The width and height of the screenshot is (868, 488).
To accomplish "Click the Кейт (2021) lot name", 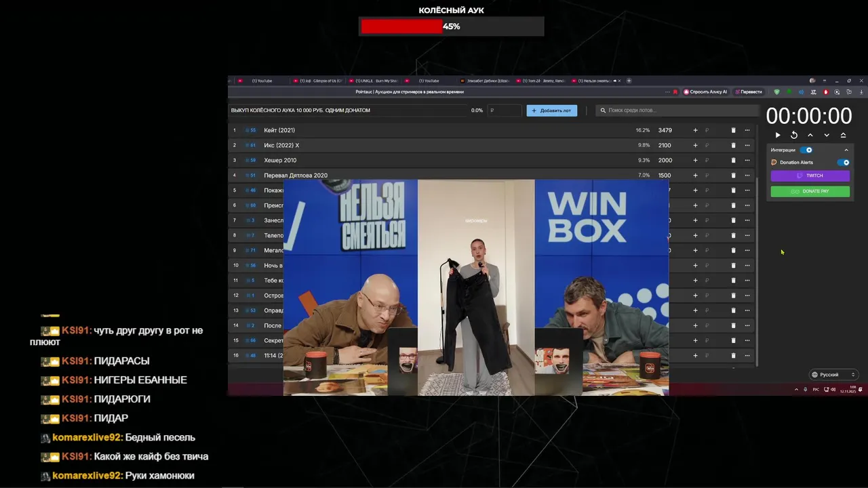I will tap(279, 130).
